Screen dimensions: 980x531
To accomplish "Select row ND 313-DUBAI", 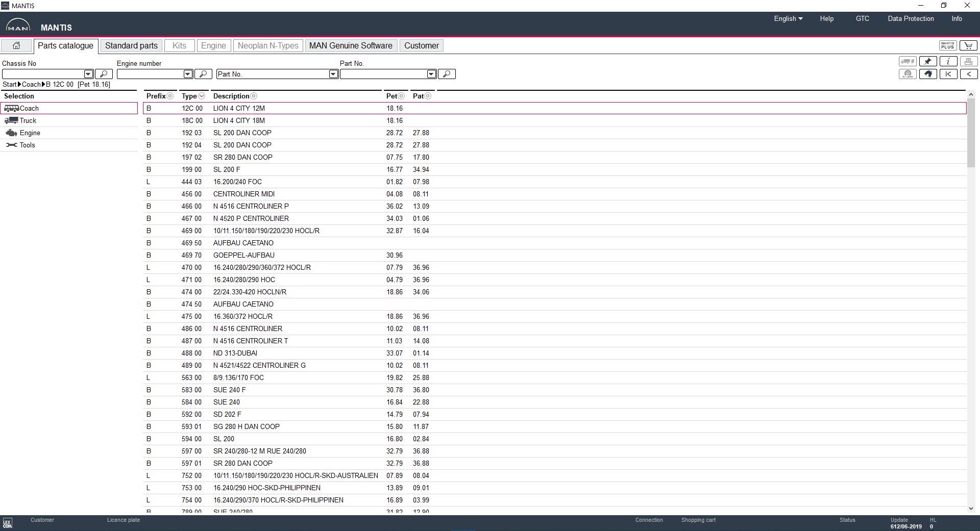I will point(555,353).
